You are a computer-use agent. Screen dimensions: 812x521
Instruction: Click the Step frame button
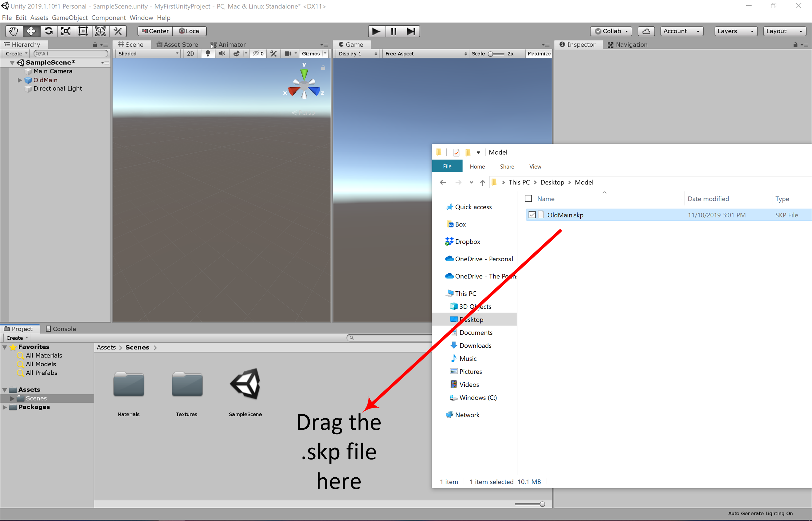pyautogui.click(x=411, y=31)
